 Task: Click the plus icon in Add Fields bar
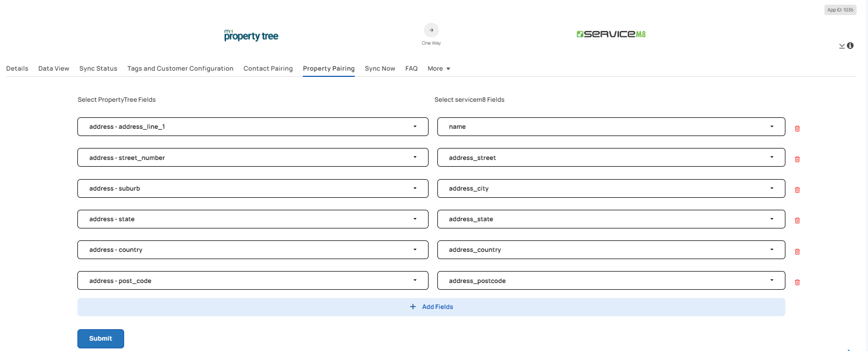pos(413,307)
